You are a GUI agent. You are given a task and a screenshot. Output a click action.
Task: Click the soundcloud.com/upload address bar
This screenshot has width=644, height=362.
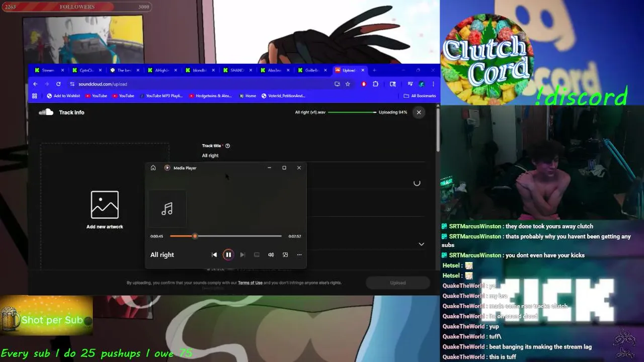coord(201,84)
